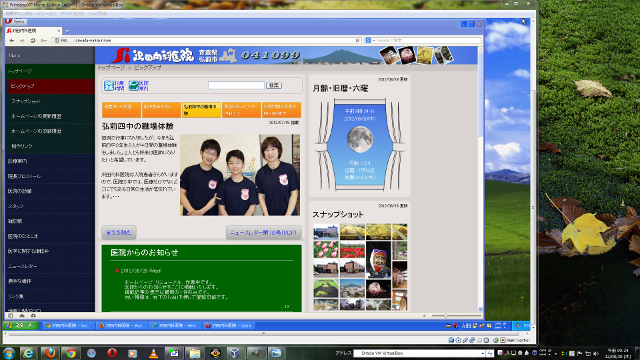Open a new tab with the plus button
Image resolution: width=640 pixels, height=360 pixels.
67,31
